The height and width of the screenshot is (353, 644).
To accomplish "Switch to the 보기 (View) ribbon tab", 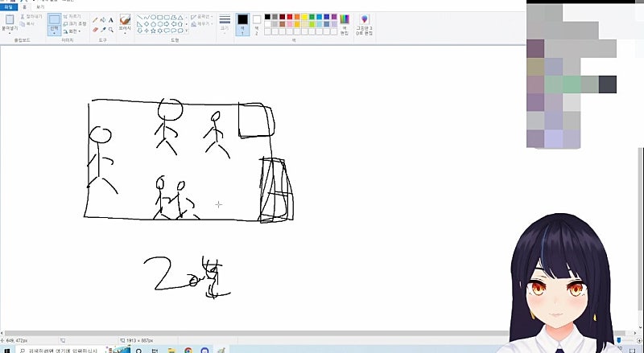I will [39, 6].
